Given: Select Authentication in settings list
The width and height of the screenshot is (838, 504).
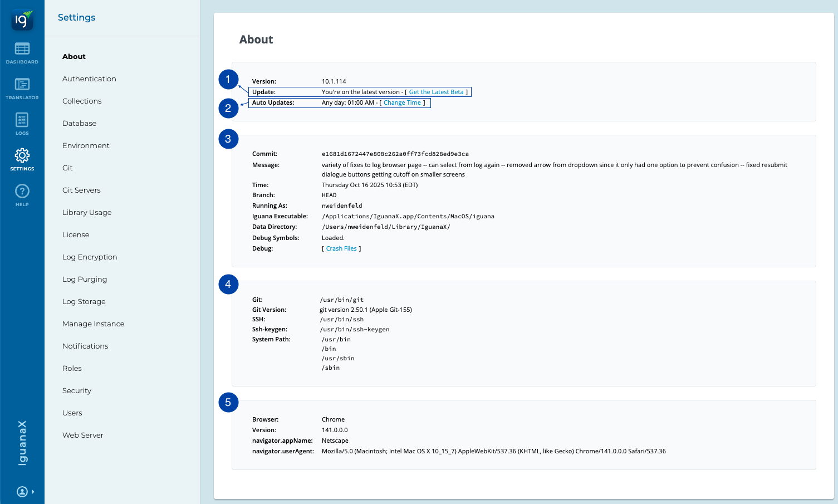Looking at the screenshot, I should click(89, 79).
